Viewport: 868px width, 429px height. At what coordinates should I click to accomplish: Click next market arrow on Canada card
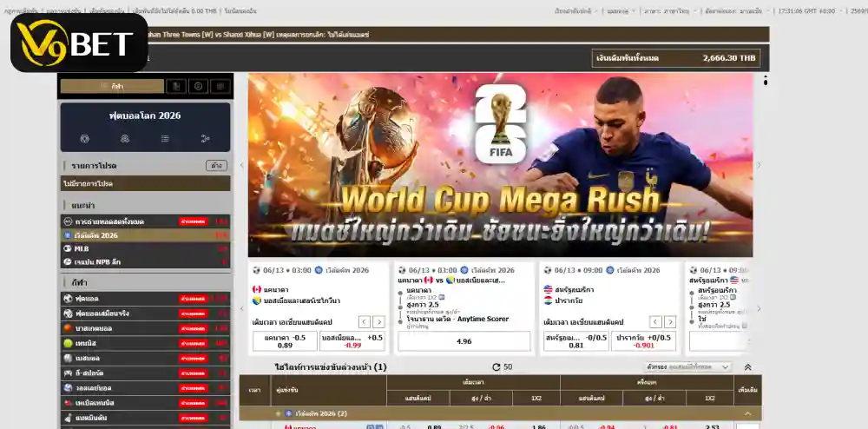click(x=378, y=321)
